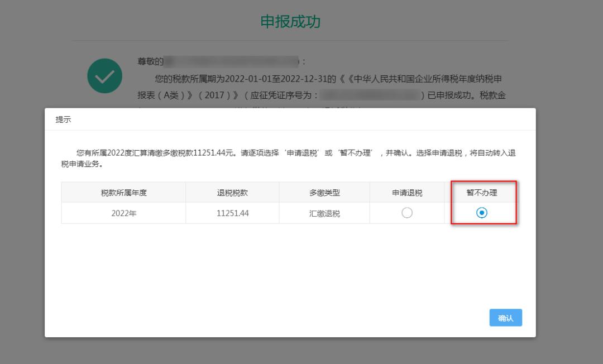Click the green checkmark success icon
The width and height of the screenshot is (603, 364).
pyautogui.click(x=104, y=76)
